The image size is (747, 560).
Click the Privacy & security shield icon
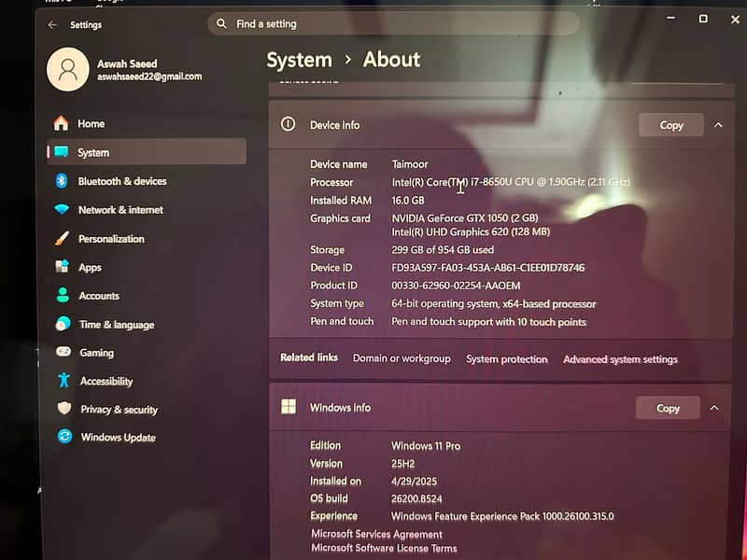point(64,408)
